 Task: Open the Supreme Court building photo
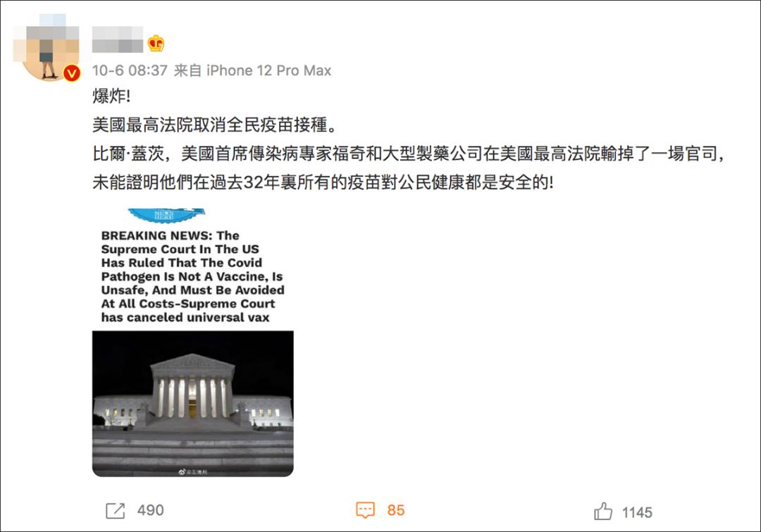click(x=192, y=403)
